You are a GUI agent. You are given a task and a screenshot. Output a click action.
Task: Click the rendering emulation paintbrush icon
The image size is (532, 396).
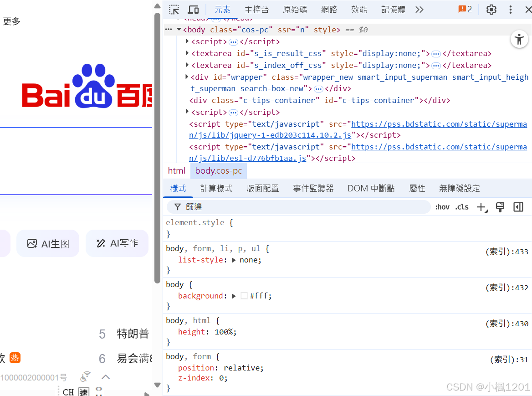(x=500, y=207)
